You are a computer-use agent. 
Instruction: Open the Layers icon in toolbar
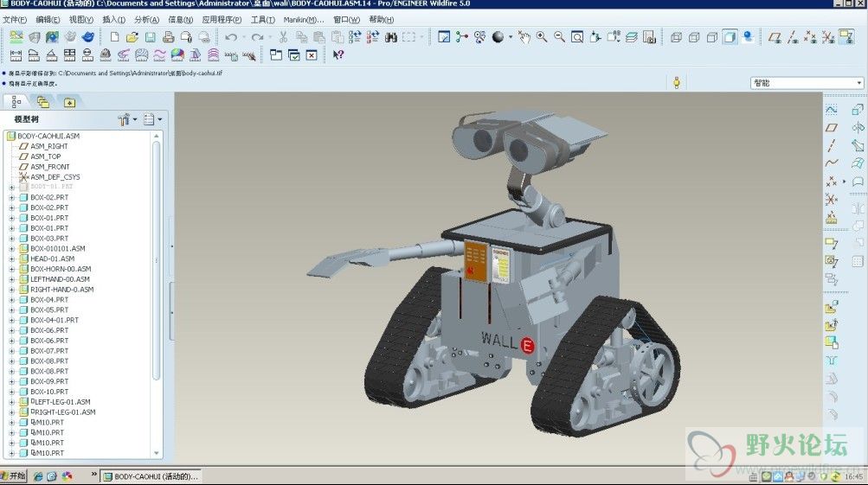[632, 37]
